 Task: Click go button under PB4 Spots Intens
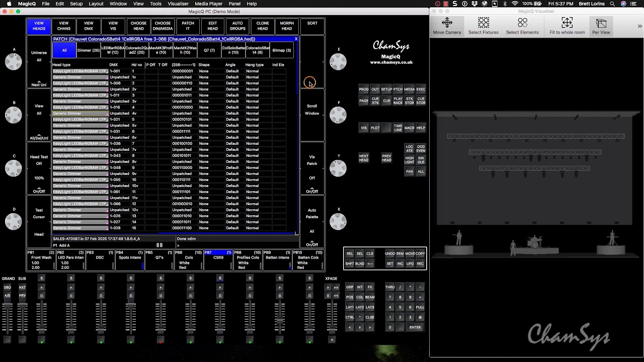130,287
